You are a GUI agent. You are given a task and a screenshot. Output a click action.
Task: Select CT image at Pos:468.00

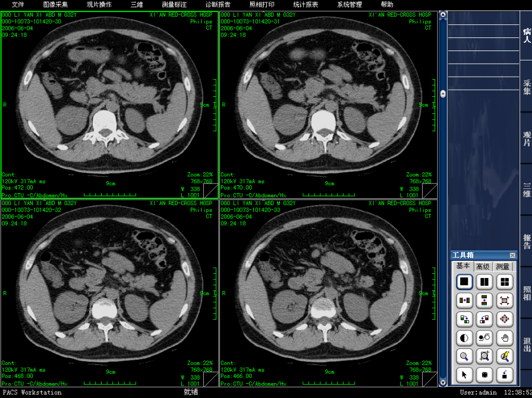click(x=109, y=293)
